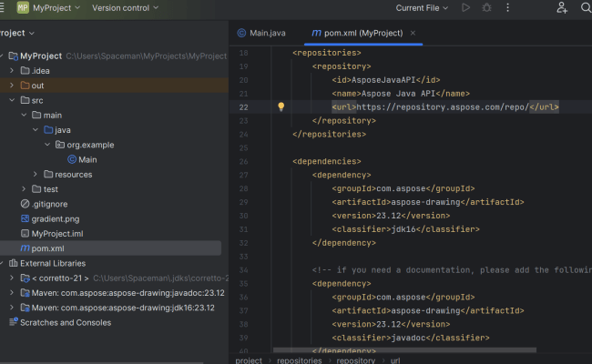Open the Project view selector dropdown

click(17, 33)
